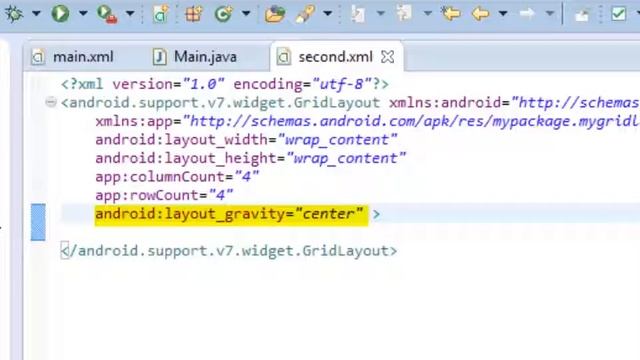Click the greyed Next Annotation icon
Screen dimensions: 640x360
point(358,14)
